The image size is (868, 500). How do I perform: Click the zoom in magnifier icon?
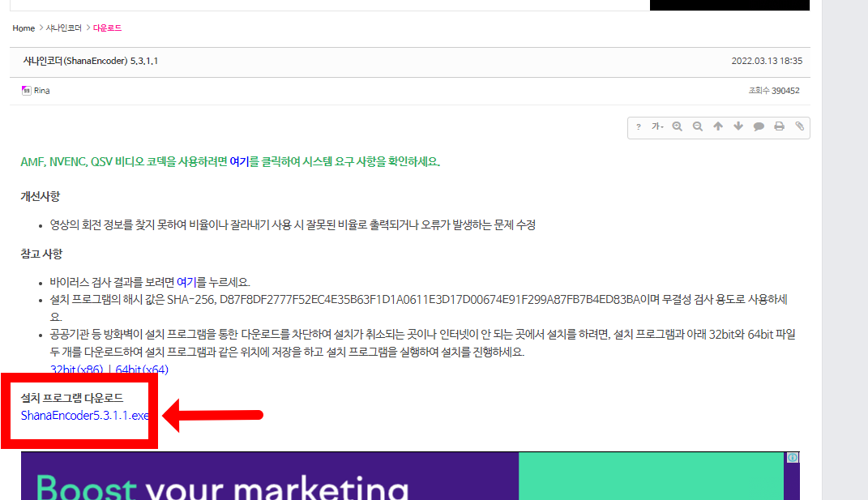(677, 126)
